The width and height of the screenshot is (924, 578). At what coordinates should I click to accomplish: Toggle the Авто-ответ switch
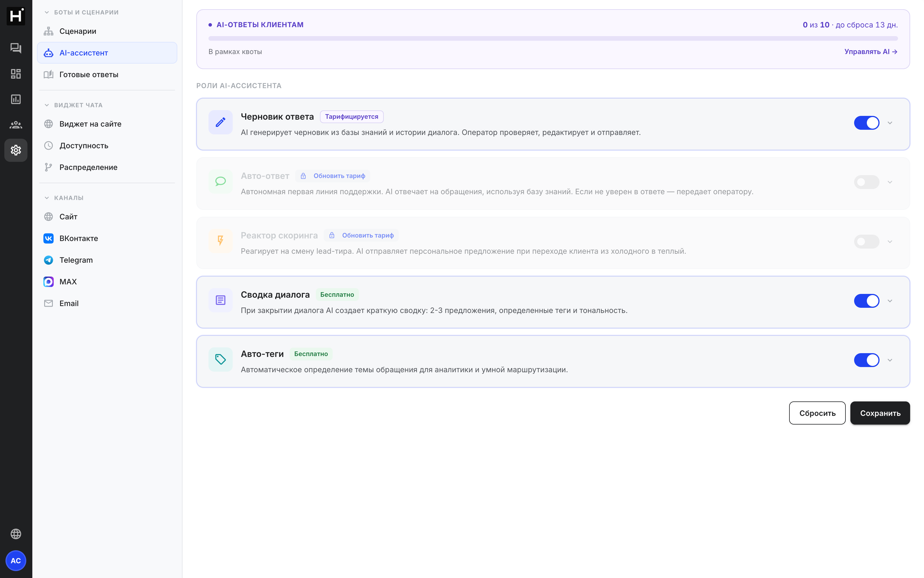pos(866,182)
